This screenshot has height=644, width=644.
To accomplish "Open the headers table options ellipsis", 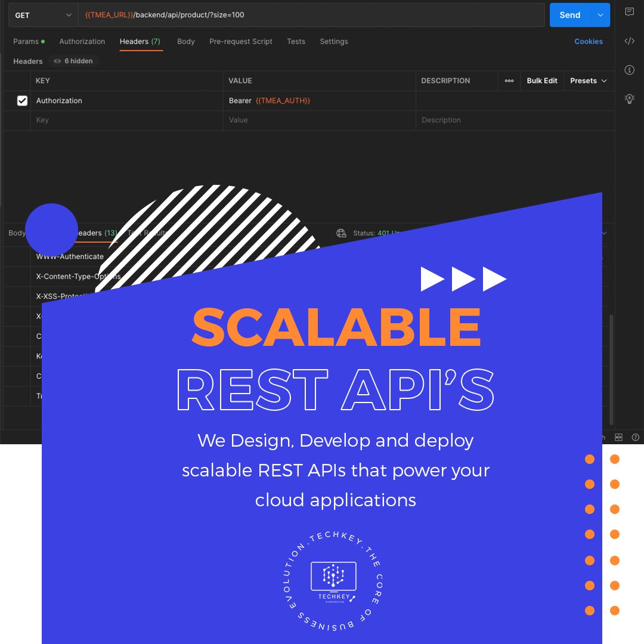I will (x=509, y=81).
